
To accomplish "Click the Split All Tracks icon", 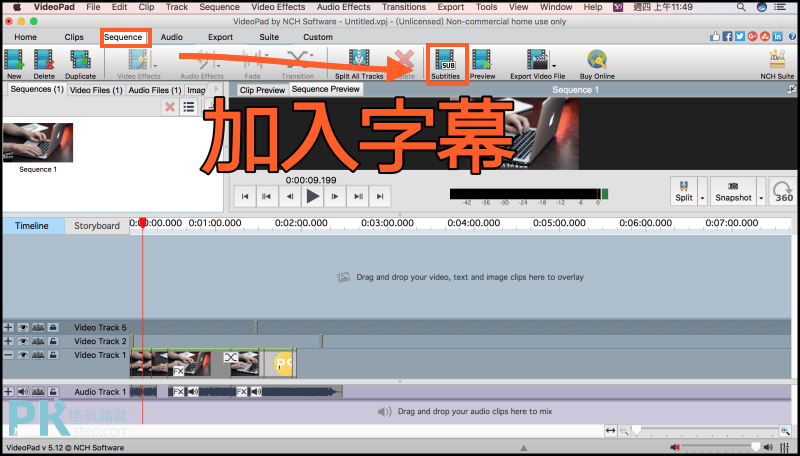I will (x=359, y=63).
